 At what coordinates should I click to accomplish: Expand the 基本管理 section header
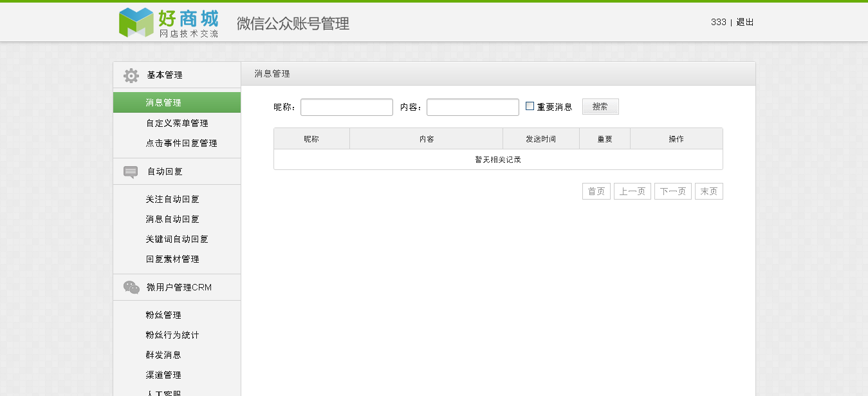pyautogui.click(x=177, y=75)
